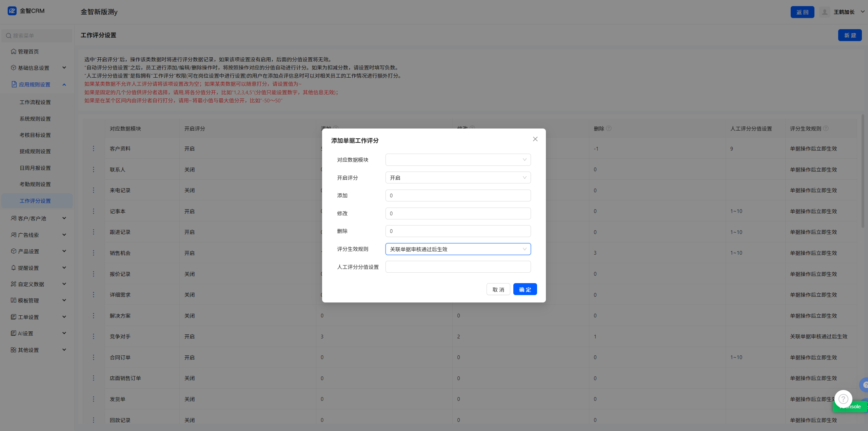Click the 确定 button
This screenshot has width=868, height=431.
[x=525, y=289]
